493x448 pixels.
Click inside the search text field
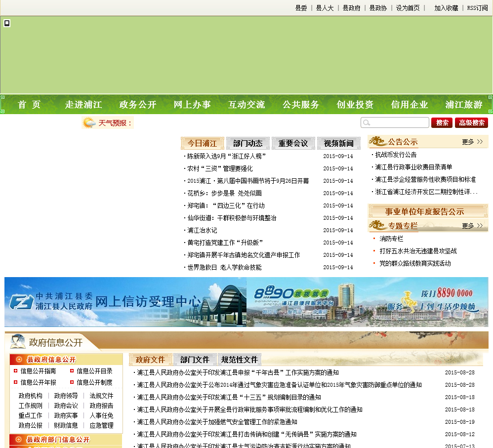coord(395,122)
